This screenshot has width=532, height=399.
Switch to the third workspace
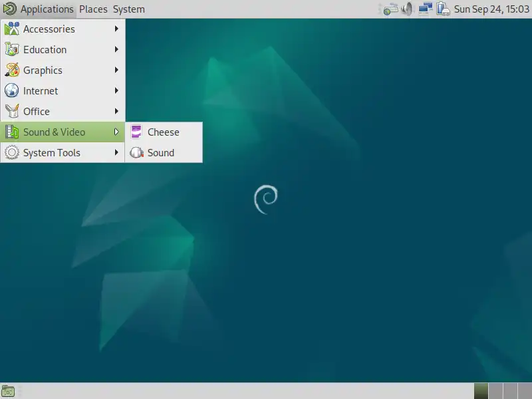(511, 391)
